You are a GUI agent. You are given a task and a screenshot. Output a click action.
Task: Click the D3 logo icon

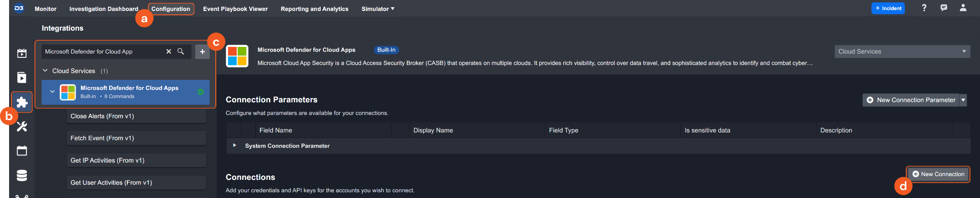(19, 8)
